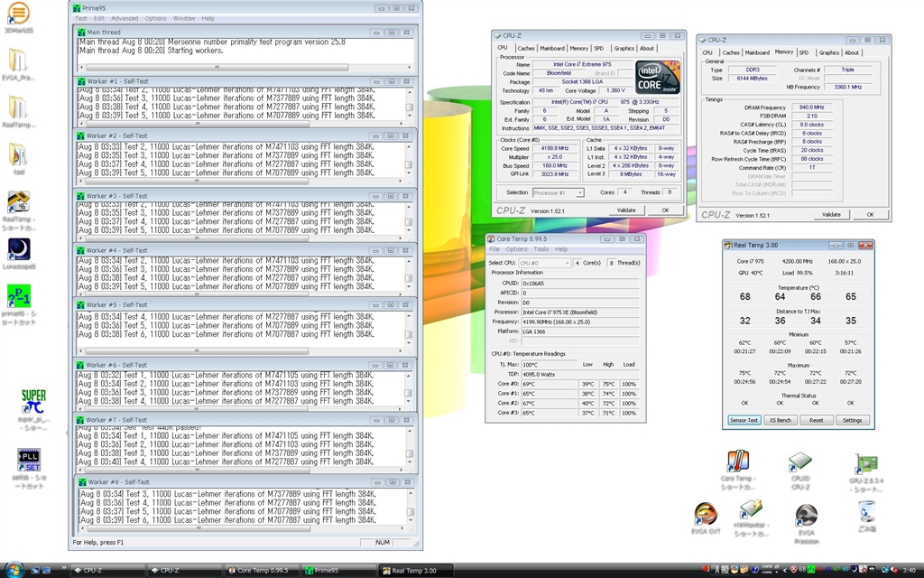
Task: Switch to Real Temp 3.00 taskbar button
Action: click(x=415, y=571)
